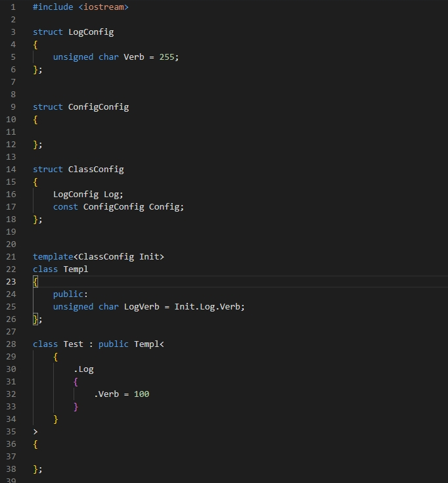Click the value 100 on line 32
Viewport: 448px width, 483px height.
[x=141, y=394]
